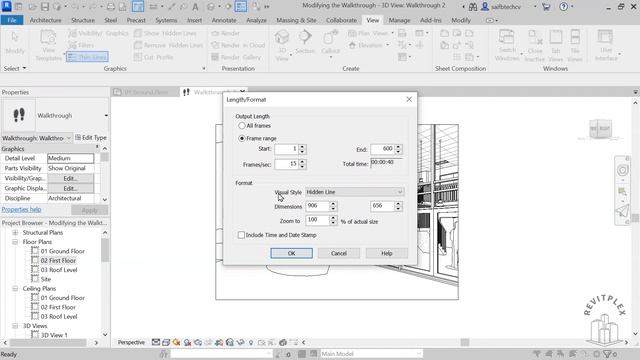Select 3D View 1 in Project Browser
This screenshot has height=360, width=640.
(54, 335)
